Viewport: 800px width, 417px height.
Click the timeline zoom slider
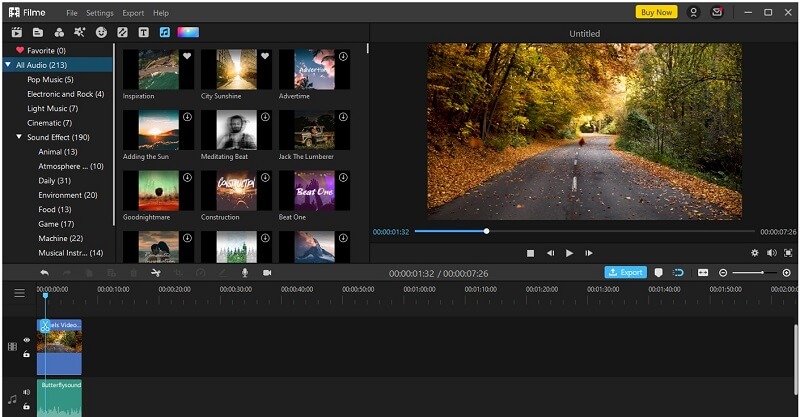pos(755,273)
